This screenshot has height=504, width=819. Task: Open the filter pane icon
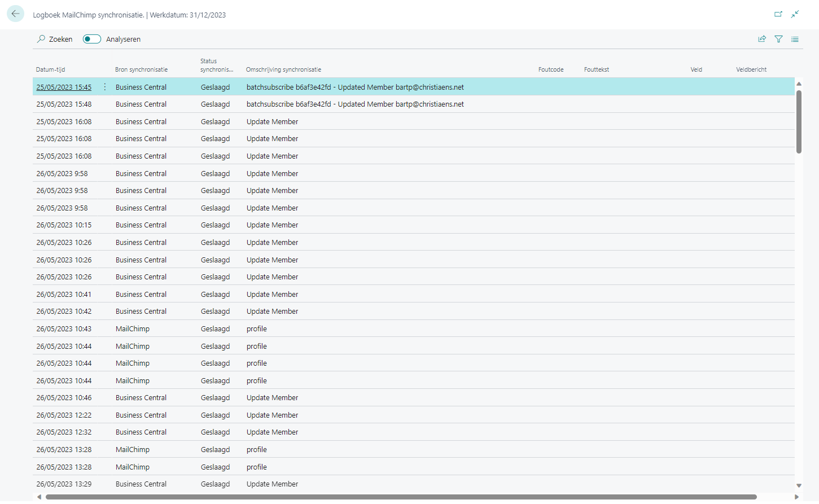pos(778,39)
